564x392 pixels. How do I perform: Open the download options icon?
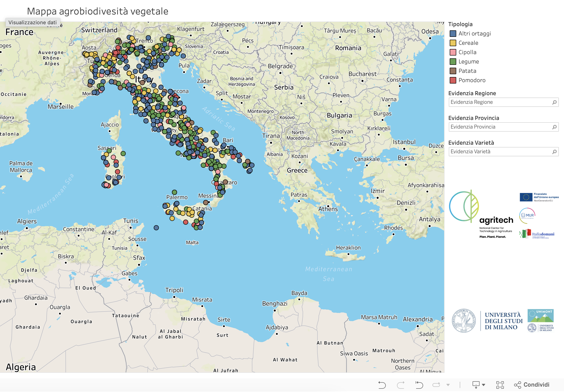476,385
